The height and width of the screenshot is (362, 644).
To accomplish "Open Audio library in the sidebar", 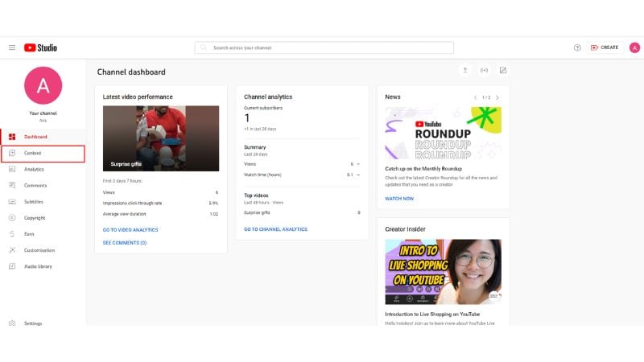I will click(43, 266).
